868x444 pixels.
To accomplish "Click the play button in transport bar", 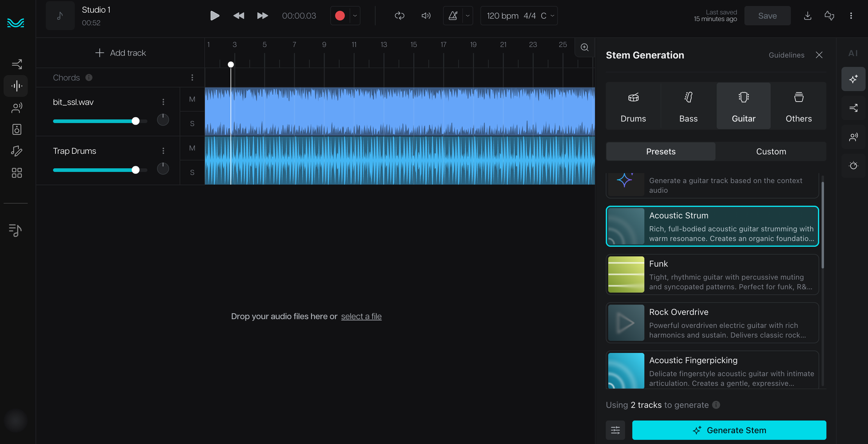I will (214, 16).
